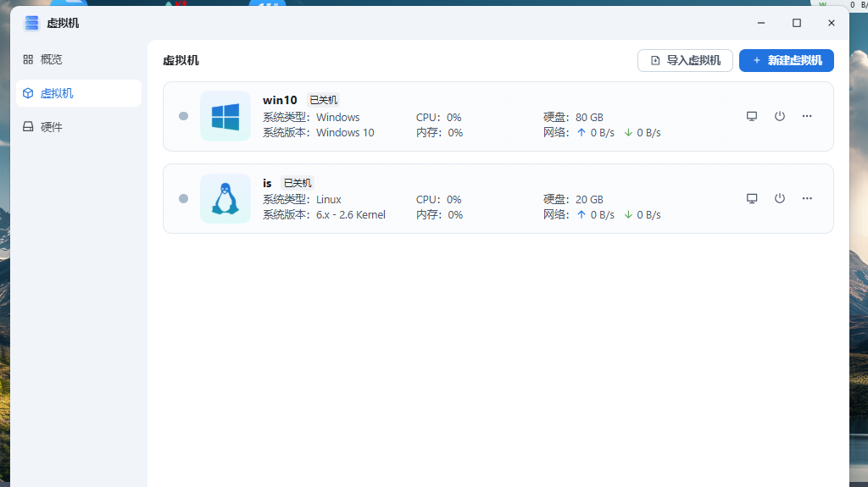Image resolution: width=868 pixels, height=487 pixels.
Task: Open console monitor for win10 VM
Action: point(751,116)
